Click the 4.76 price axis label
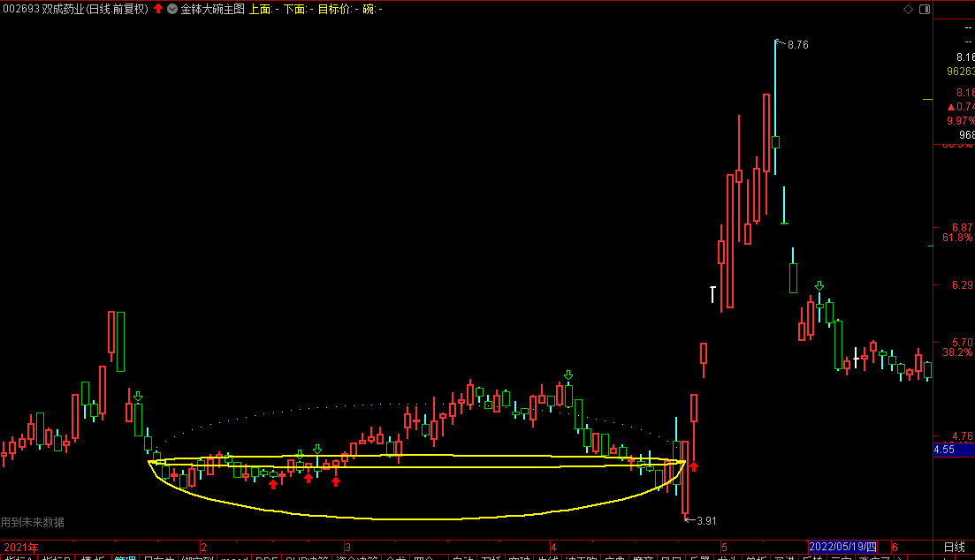This screenshot has height=560, width=975. 962,436
